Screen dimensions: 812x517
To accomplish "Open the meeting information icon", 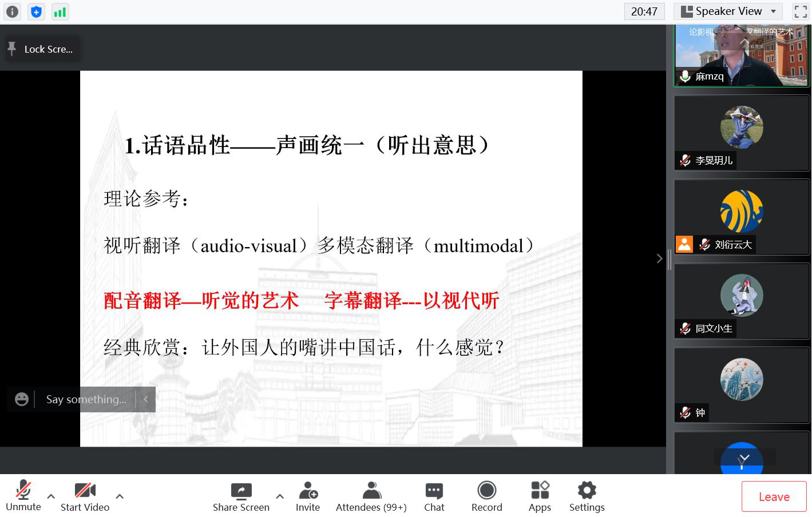I will pyautogui.click(x=12, y=11).
